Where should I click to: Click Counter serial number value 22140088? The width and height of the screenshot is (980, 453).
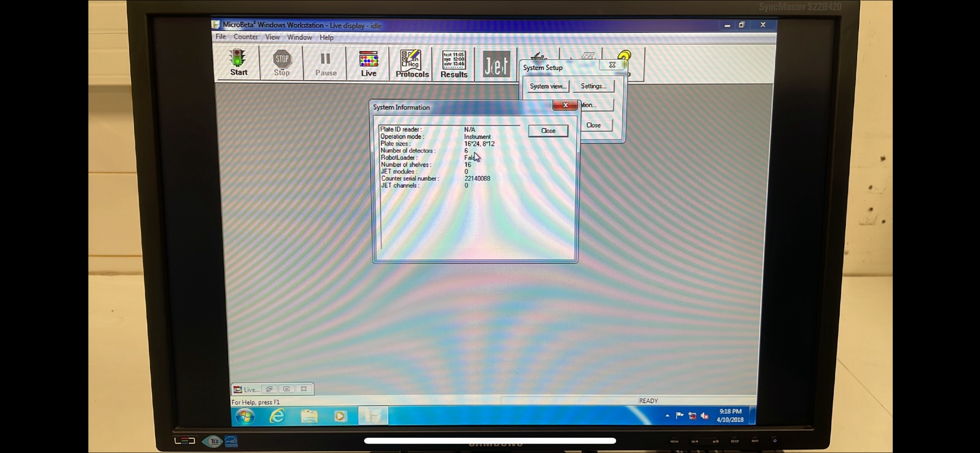coord(477,178)
